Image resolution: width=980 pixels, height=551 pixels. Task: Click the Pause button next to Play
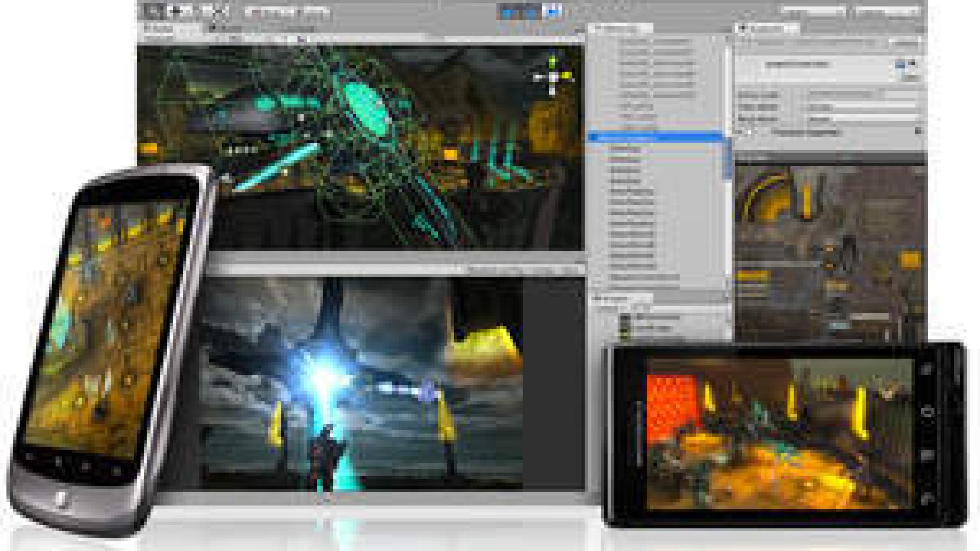click(x=530, y=11)
